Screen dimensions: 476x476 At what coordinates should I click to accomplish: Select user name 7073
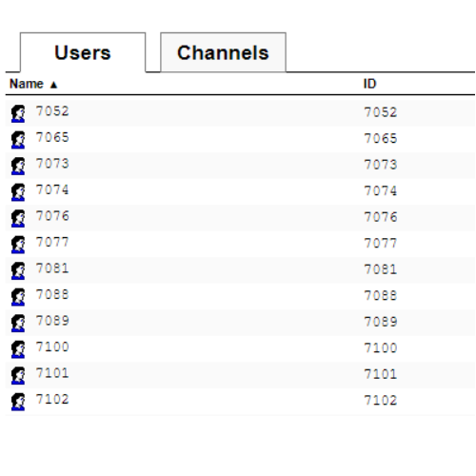click(x=52, y=164)
